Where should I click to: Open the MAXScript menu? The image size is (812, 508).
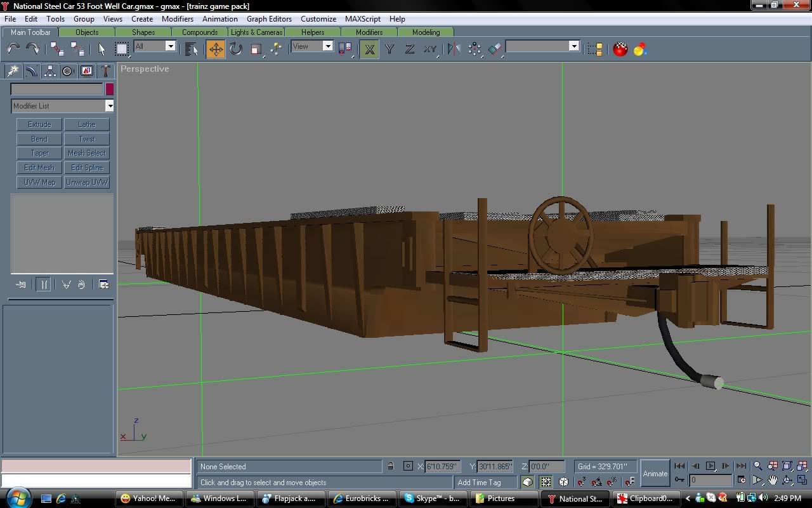(363, 19)
